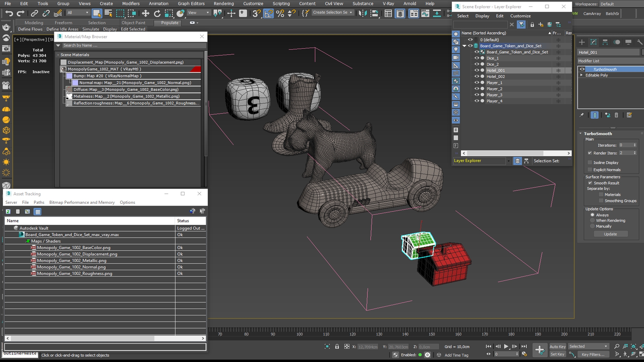The image size is (644, 362).
Task: Click the red material swatch for MonopolyGame_1002_MAT
Action: (x=196, y=69)
